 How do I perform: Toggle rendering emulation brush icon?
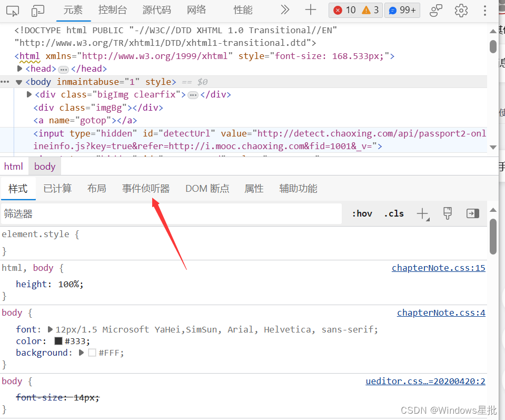[x=448, y=213]
